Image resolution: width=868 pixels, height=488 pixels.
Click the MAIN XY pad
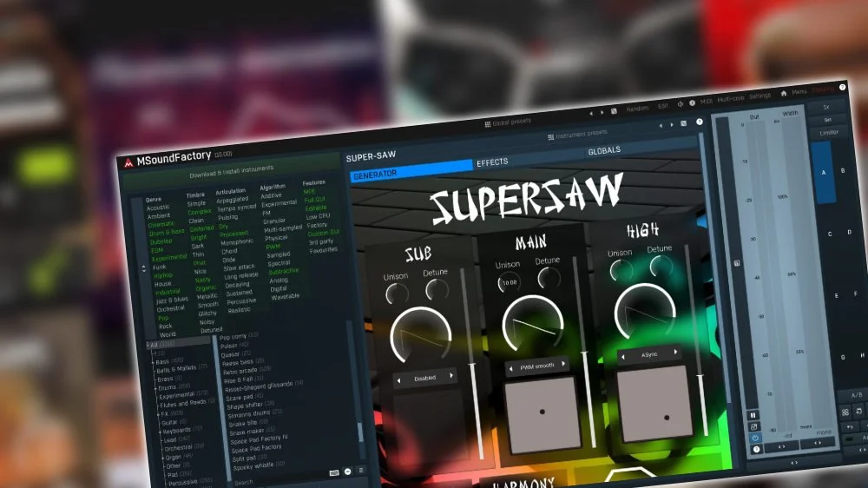[x=542, y=413]
